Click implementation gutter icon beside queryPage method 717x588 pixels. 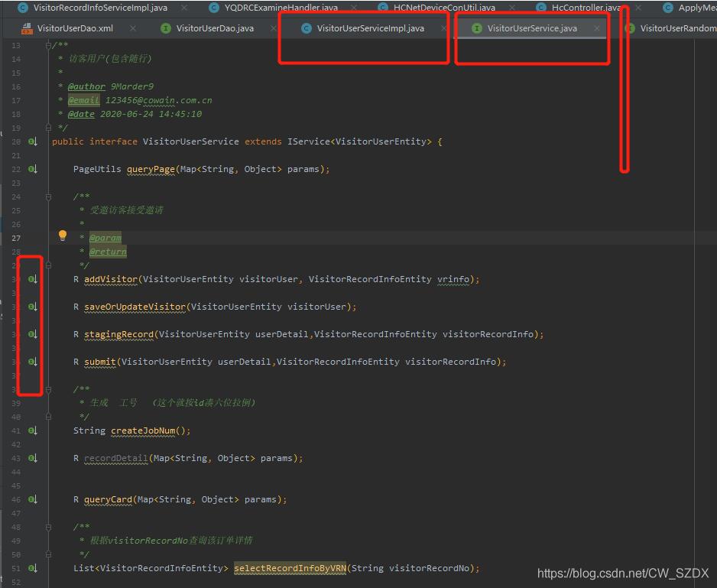coord(32,169)
